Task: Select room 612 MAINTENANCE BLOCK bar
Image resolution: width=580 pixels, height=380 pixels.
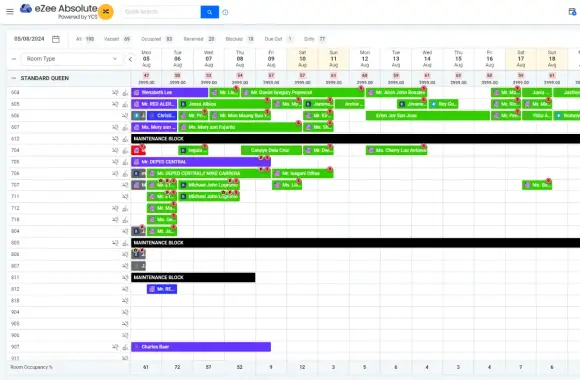Action: click(x=355, y=139)
